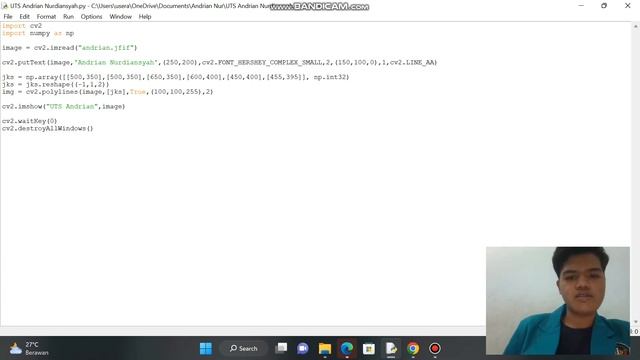Open the Format menu
This screenshot has height=360, width=640.
click(46, 17)
